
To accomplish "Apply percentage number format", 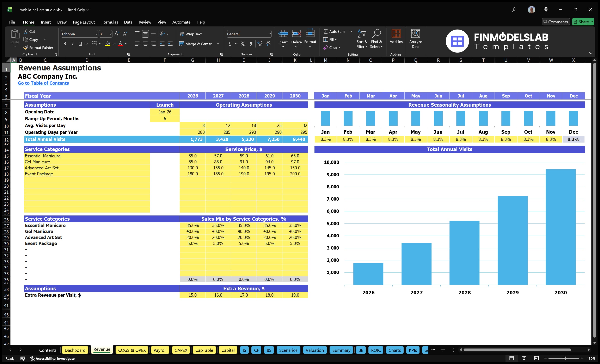I will point(243,44).
